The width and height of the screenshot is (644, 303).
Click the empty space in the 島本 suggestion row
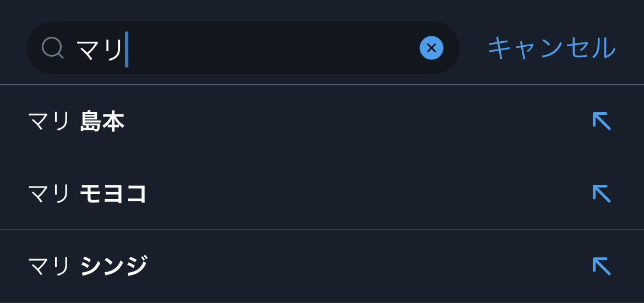[352, 122]
